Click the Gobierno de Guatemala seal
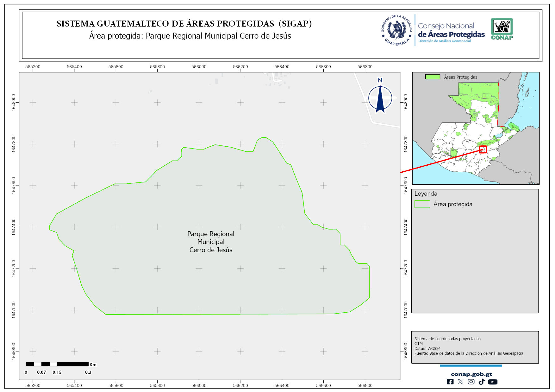The image size is (555, 392). pos(397,30)
